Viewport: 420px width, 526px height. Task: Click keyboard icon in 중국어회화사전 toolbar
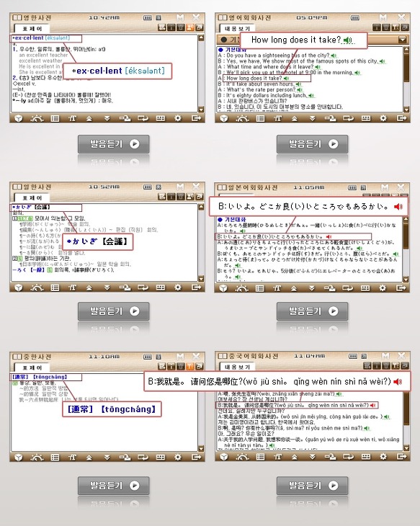[x=366, y=457]
